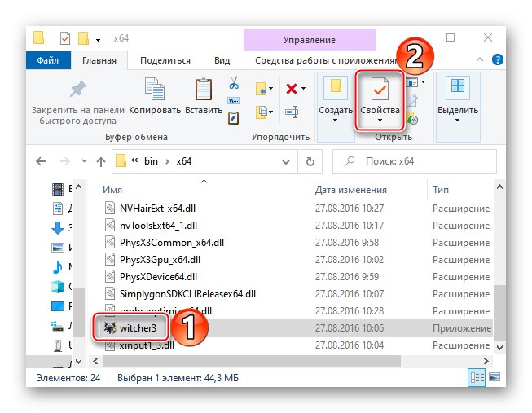The height and width of the screenshot is (413, 532).
Task: Click the Paste shortcut icon
Action: 234,118
